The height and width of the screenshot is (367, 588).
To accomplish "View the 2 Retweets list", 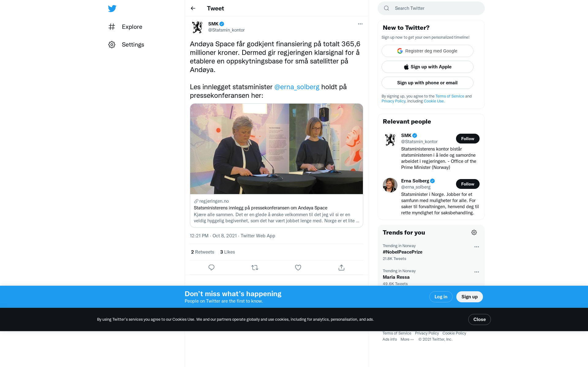I will click(202, 252).
